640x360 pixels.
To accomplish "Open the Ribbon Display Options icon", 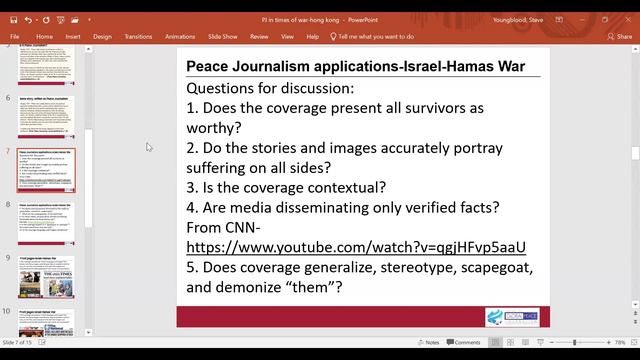I will [559, 20].
